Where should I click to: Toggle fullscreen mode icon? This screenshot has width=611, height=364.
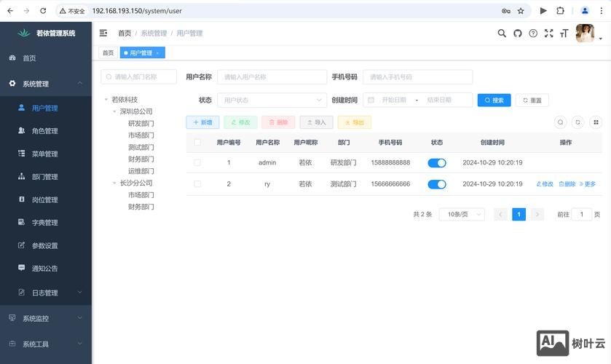(548, 33)
